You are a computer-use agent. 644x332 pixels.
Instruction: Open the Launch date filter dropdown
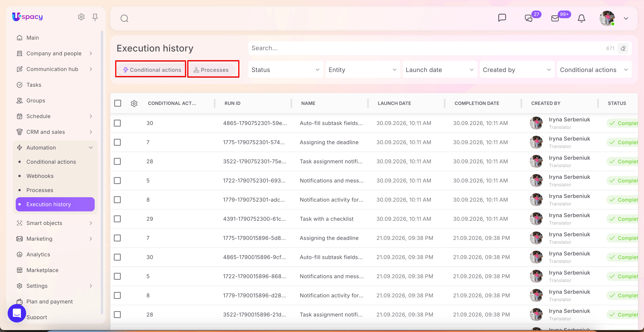coord(440,70)
